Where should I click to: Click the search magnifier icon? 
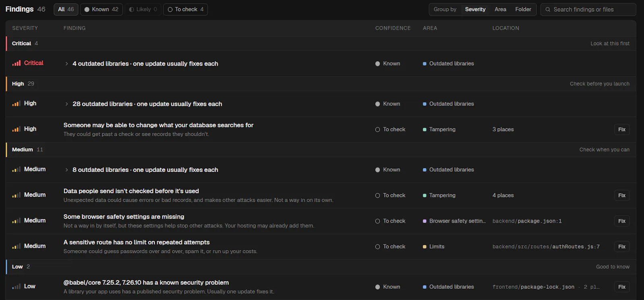click(x=548, y=9)
